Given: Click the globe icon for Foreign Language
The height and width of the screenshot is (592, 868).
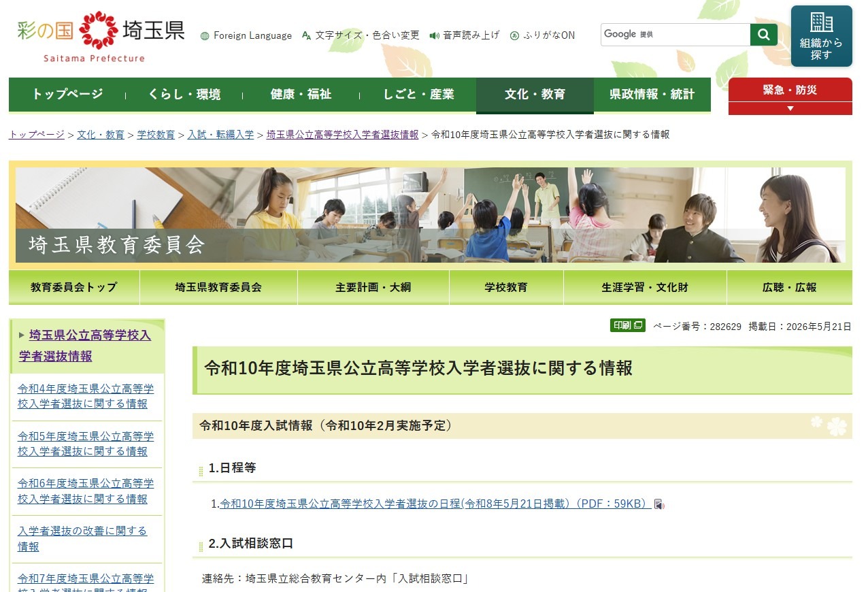Looking at the screenshot, I should [x=205, y=36].
